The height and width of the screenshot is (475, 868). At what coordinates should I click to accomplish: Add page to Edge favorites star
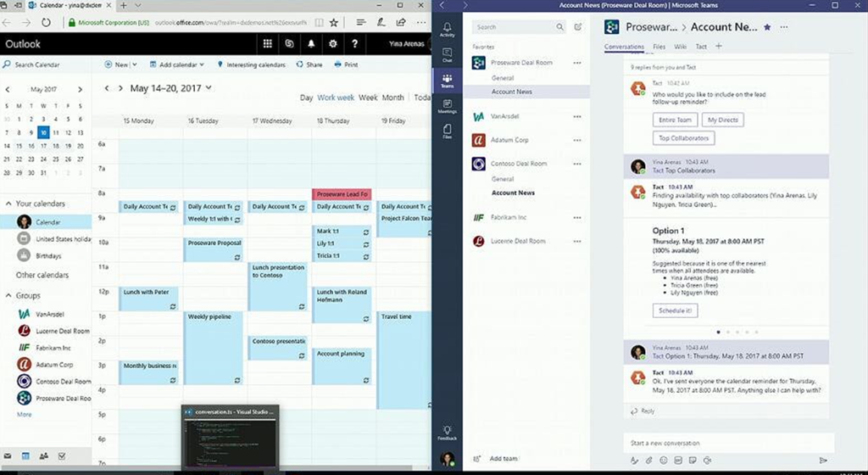334,23
